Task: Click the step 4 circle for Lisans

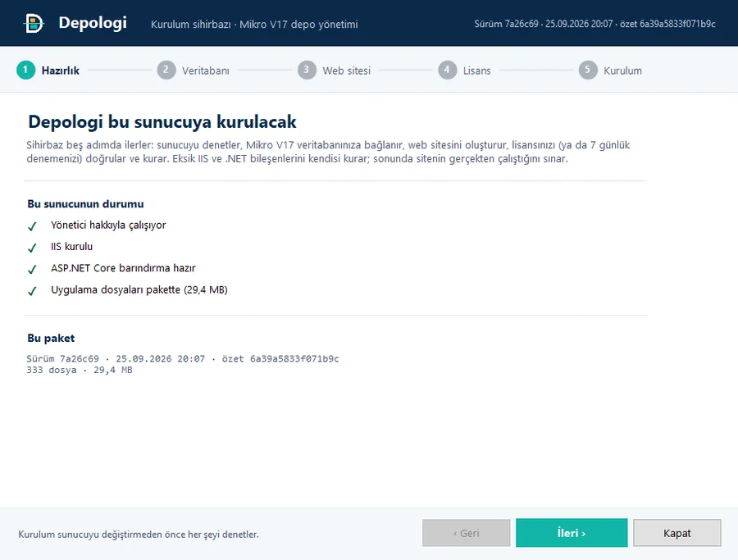Action: (x=447, y=71)
